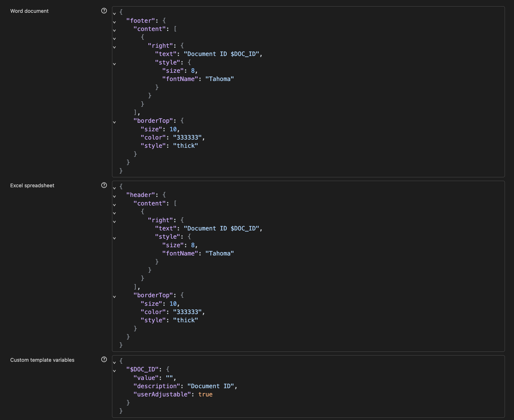Collapse root object in Custom template variables
The width and height of the screenshot is (514, 420).
click(x=114, y=362)
